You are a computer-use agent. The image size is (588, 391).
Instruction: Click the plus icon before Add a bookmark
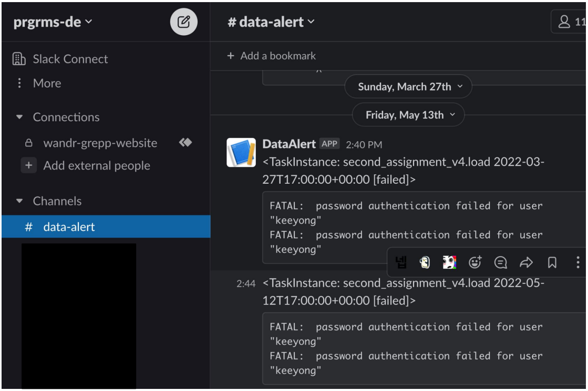[x=231, y=56]
